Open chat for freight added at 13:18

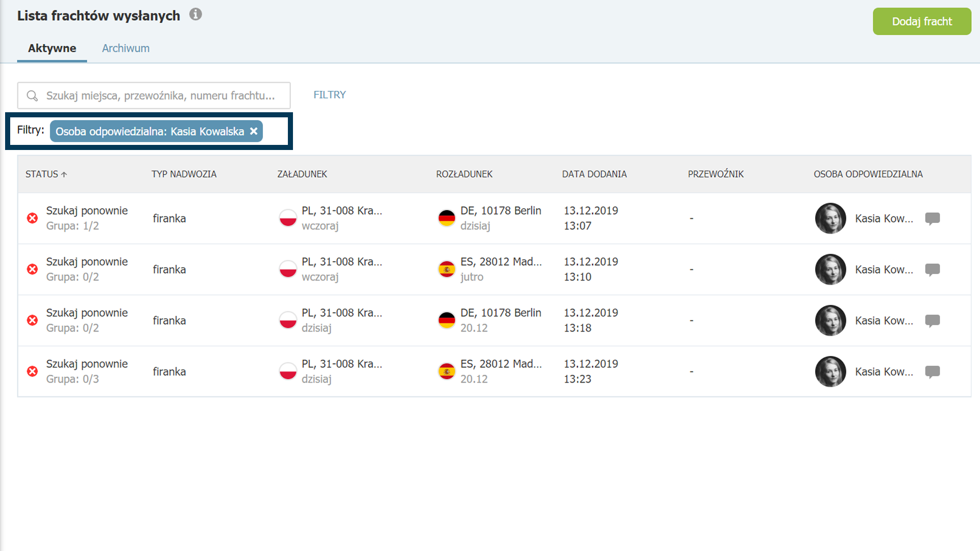[933, 321]
